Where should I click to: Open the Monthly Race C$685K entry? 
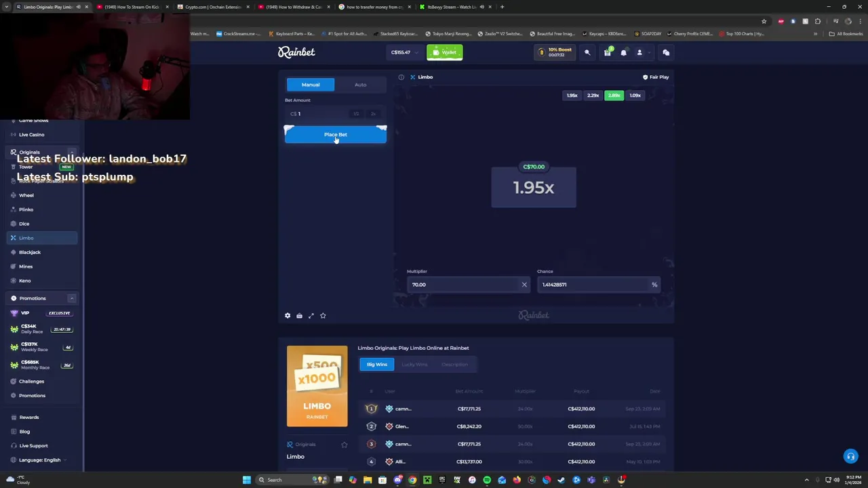(x=41, y=365)
